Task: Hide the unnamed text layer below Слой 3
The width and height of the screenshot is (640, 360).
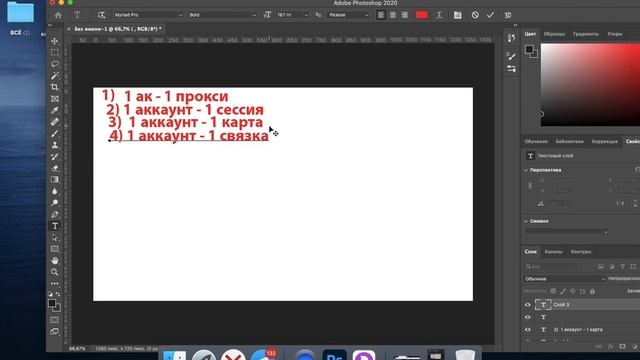Action: pos(528,317)
